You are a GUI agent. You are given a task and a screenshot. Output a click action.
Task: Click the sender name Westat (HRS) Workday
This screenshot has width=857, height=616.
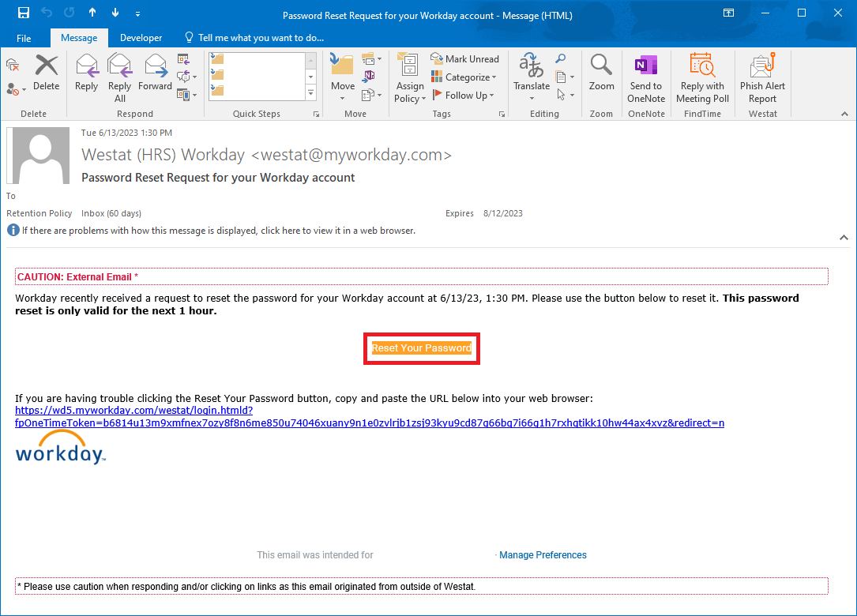(163, 155)
